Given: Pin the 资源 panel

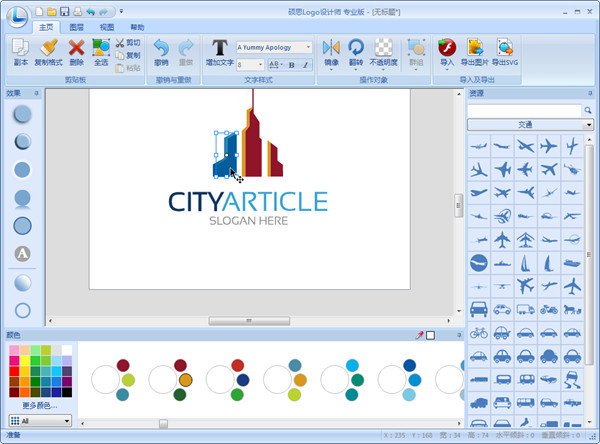Looking at the screenshot, I should coord(590,93).
